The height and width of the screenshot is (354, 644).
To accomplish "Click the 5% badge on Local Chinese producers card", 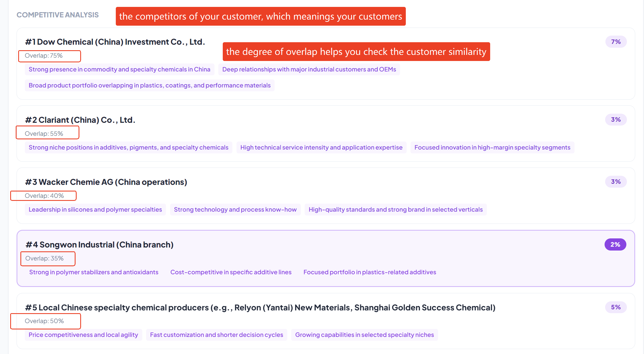I will [x=616, y=307].
